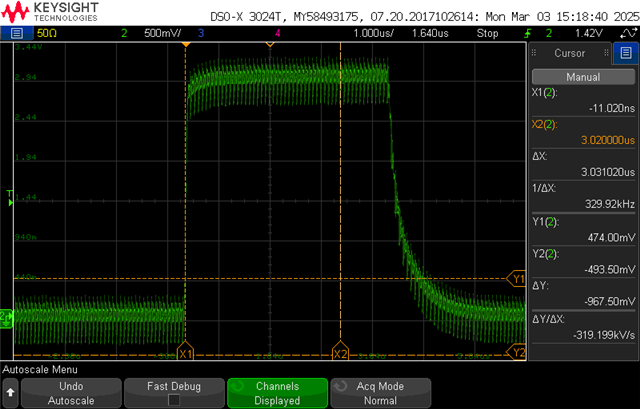Image resolution: width=640 pixels, height=409 pixels.
Task: Click the Channels Displayed softkey
Action: click(x=277, y=393)
